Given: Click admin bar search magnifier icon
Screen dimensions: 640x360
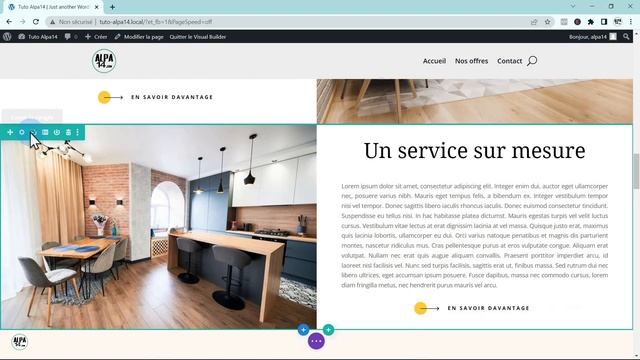Looking at the screenshot, I should coord(627,37).
